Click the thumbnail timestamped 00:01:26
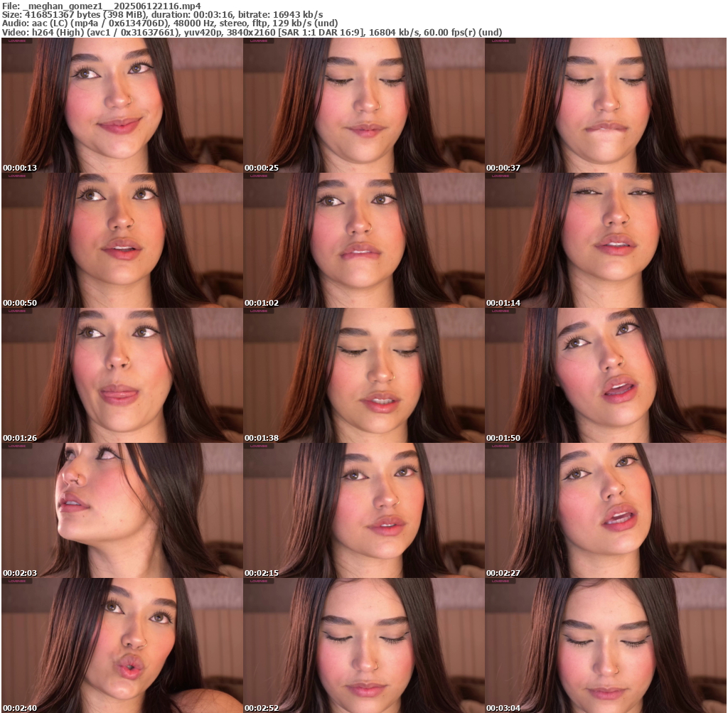This screenshot has width=728, height=713. (122, 375)
